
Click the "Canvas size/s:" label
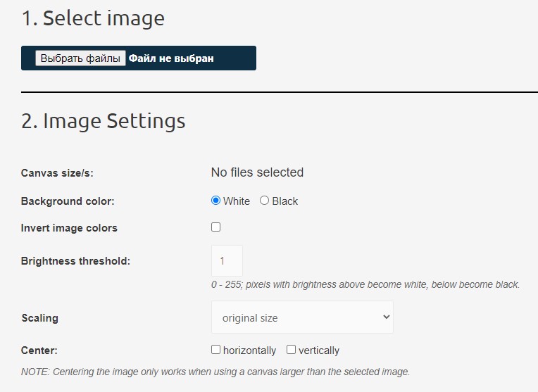click(57, 173)
